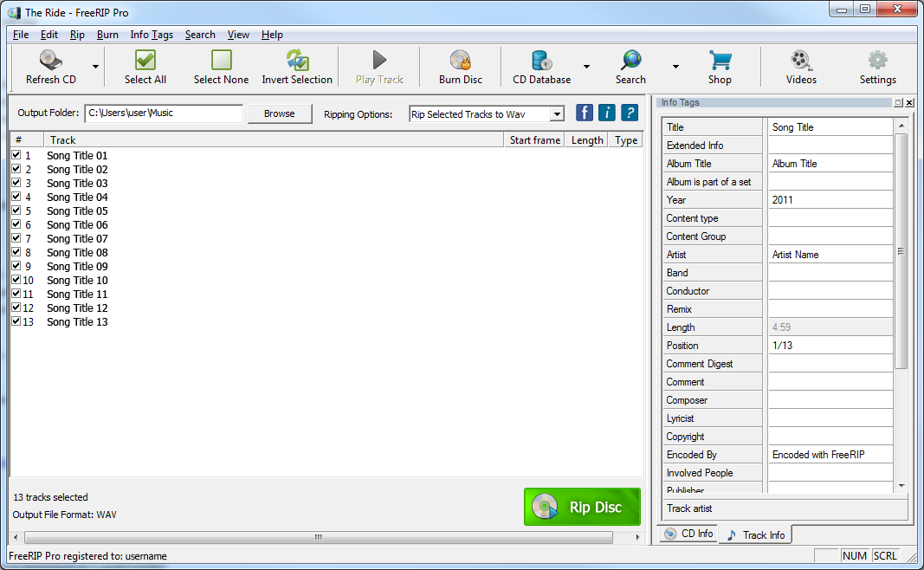Switch to the CD Info tab
This screenshot has width=924, height=570.
coord(688,534)
